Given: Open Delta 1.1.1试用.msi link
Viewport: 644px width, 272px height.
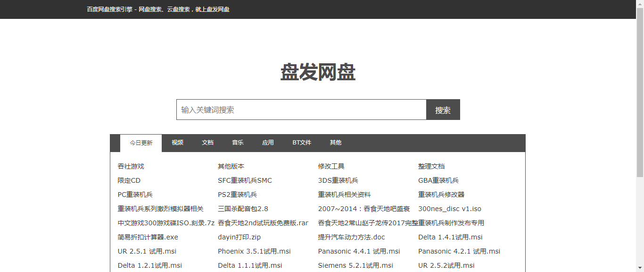Looking at the screenshot, I should click(x=250, y=265).
